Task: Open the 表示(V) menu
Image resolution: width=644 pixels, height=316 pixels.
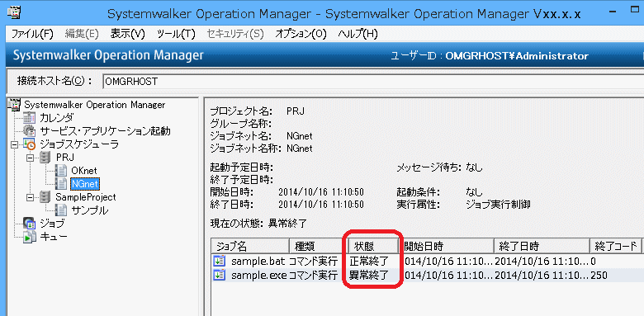Action: [128, 34]
